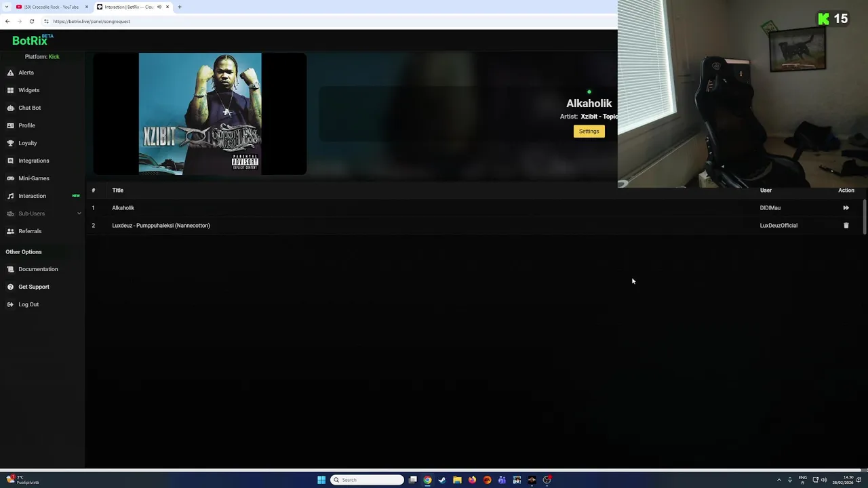
Task: Click the User column header
Action: tap(766, 190)
